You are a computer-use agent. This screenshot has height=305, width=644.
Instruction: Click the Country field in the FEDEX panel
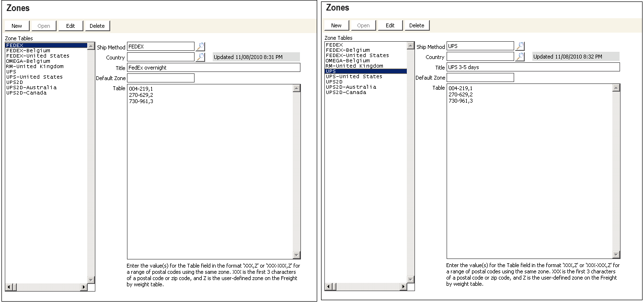tap(161, 57)
